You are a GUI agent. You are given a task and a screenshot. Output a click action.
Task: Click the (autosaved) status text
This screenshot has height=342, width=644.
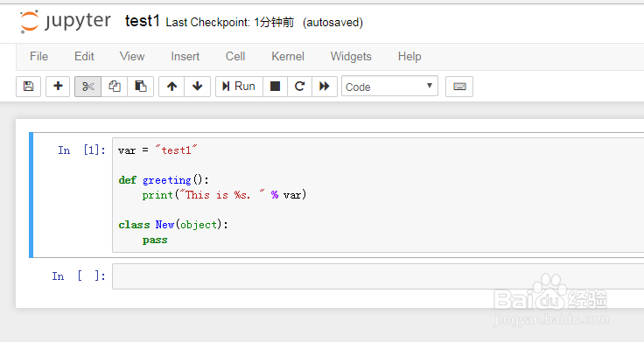click(x=332, y=22)
